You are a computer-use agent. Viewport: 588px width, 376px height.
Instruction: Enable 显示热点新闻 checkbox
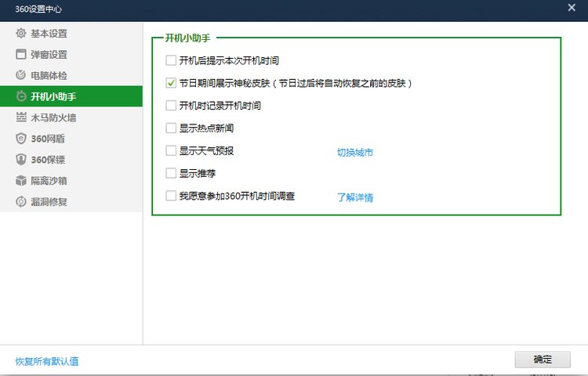click(x=171, y=128)
